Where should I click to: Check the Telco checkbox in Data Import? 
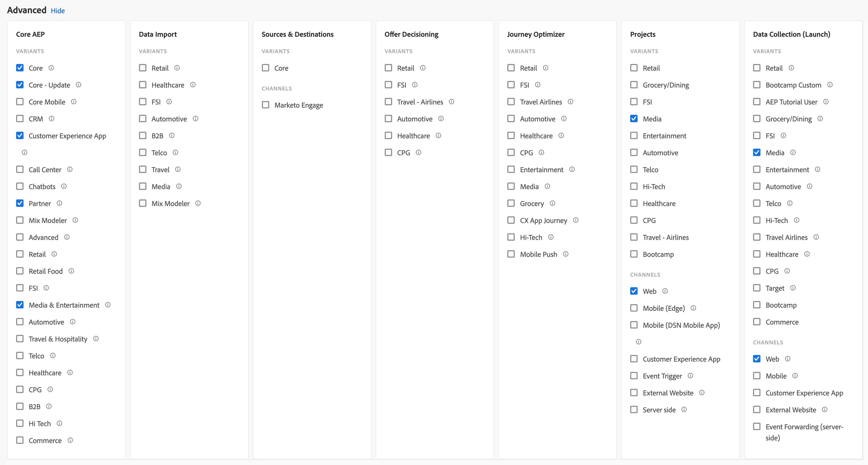pos(143,152)
